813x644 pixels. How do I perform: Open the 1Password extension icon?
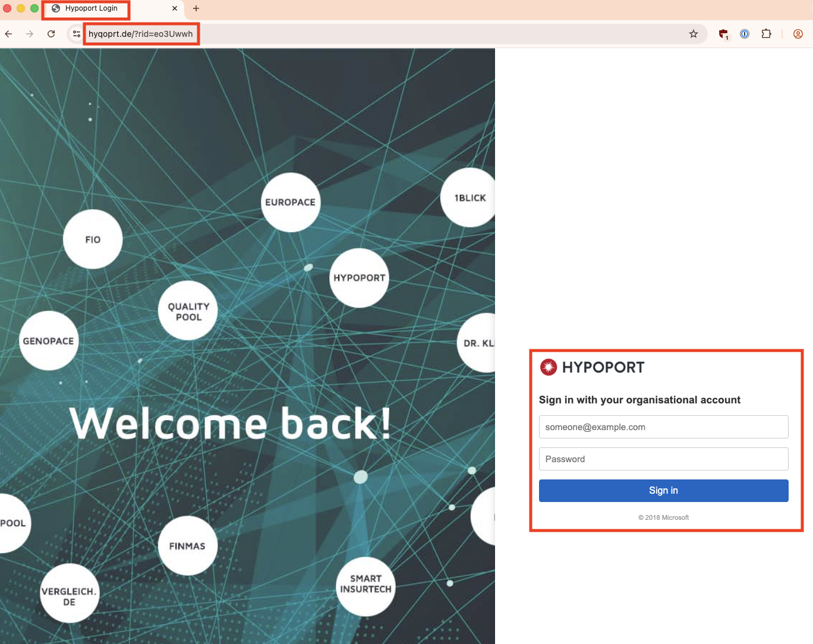(x=745, y=34)
